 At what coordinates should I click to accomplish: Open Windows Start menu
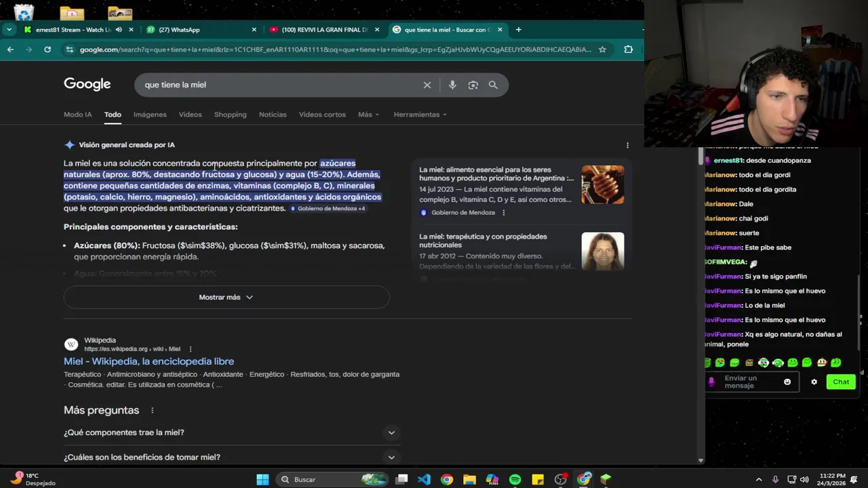[x=262, y=479]
